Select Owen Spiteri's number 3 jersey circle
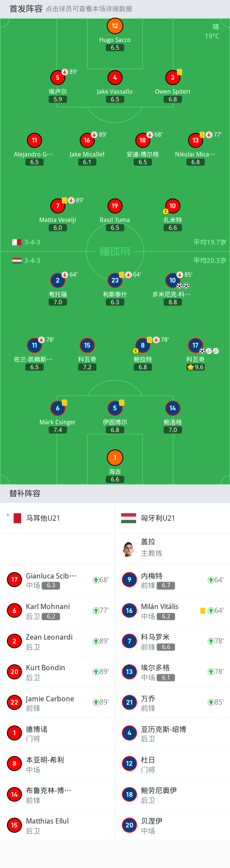Screen dimensions: 230x868 coord(172,78)
